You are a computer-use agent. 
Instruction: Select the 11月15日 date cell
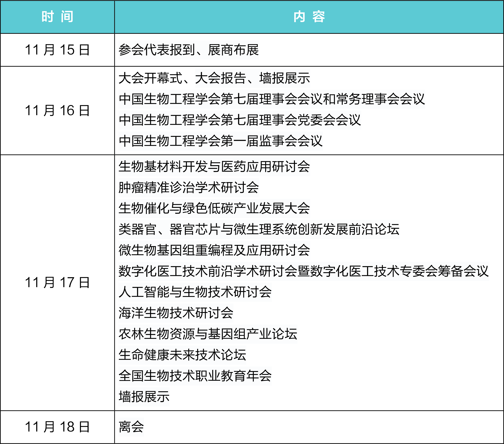coord(57,49)
